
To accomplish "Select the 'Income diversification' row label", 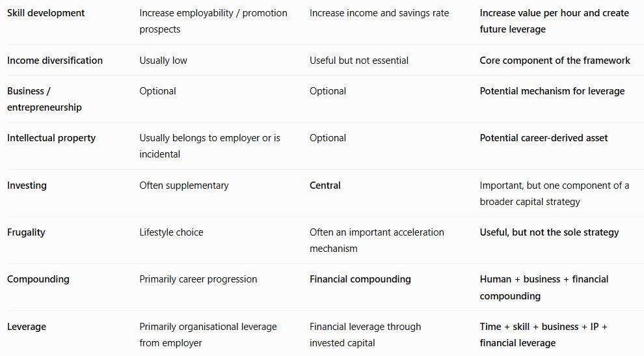I will [55, 61].
